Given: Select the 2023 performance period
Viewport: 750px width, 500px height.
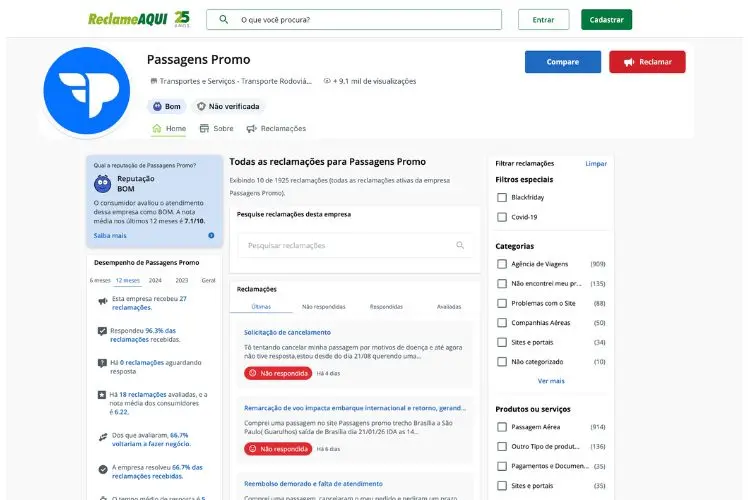Looking at the screenshot, I should click(x=182, y=280).
